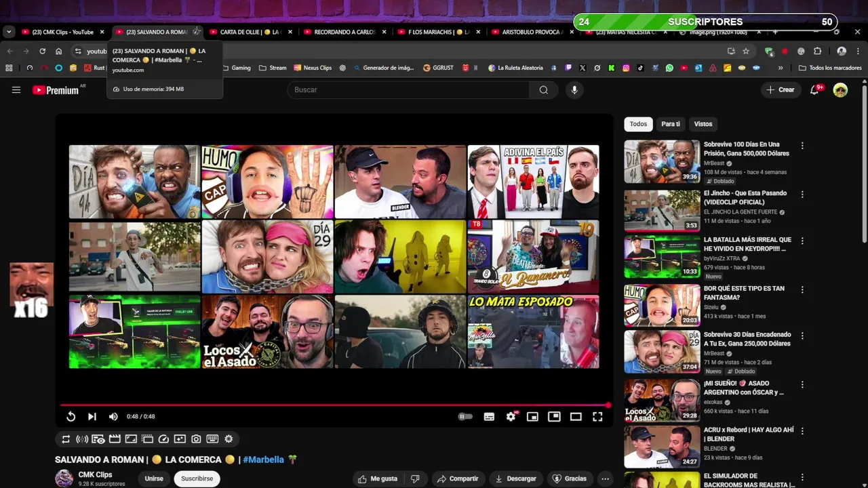Toggle the autoplay switch in player
This screenshot has height=488, width=868.
pos(465,417)
